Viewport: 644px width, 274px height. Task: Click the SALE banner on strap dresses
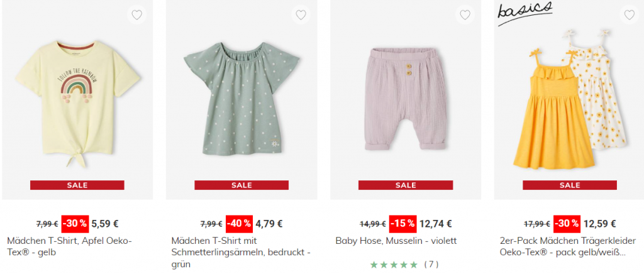pyautogui.click(x=569, y=185)
